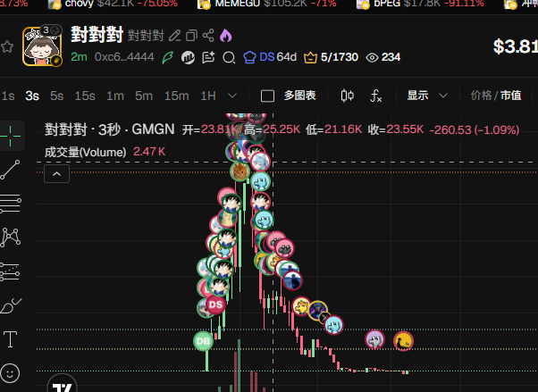Image resolution: width=538 pixels, height=392 pixels.
Task: Click the 對對對 · 3秒 · GMGN chart title
Action: [109, 129]
